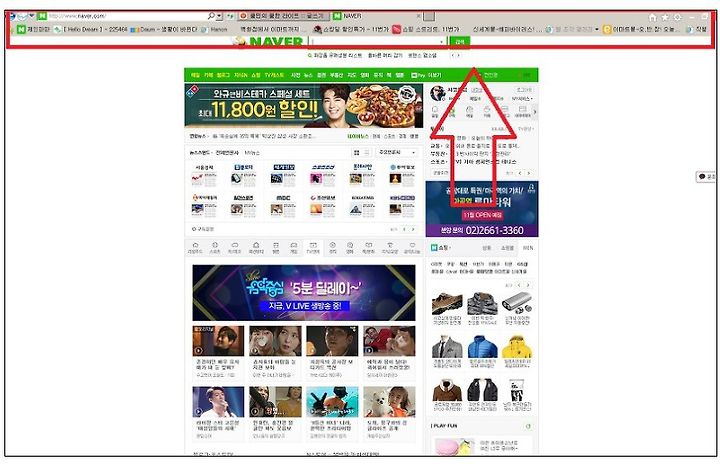Click the browser back button
The width and height of the screenshot is (720, 468).
(11, 16)
